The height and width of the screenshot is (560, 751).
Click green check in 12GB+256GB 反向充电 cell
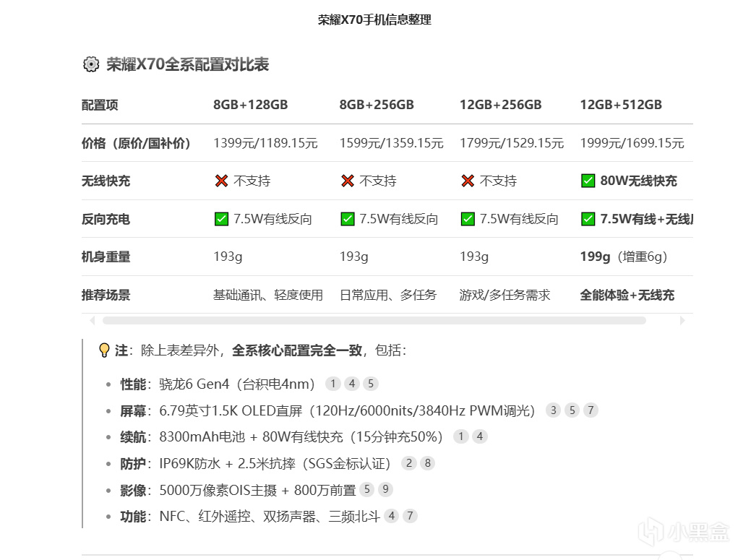tap(468, 219)
